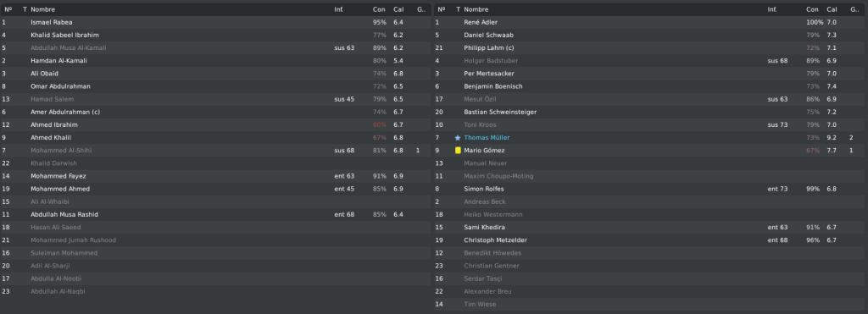Click on Bastian Schweinsteiger's name

click(500, 113)
